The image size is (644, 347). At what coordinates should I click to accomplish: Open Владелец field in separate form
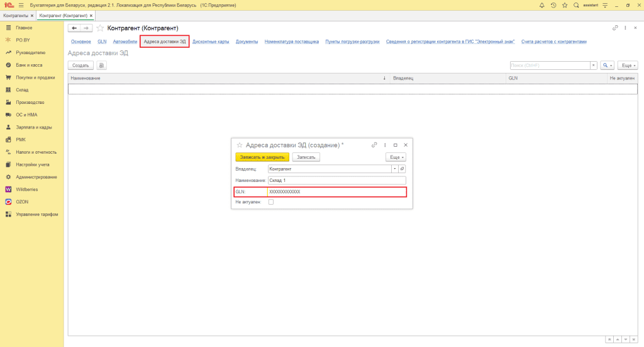pyautogui.click(x=402, y=169)
